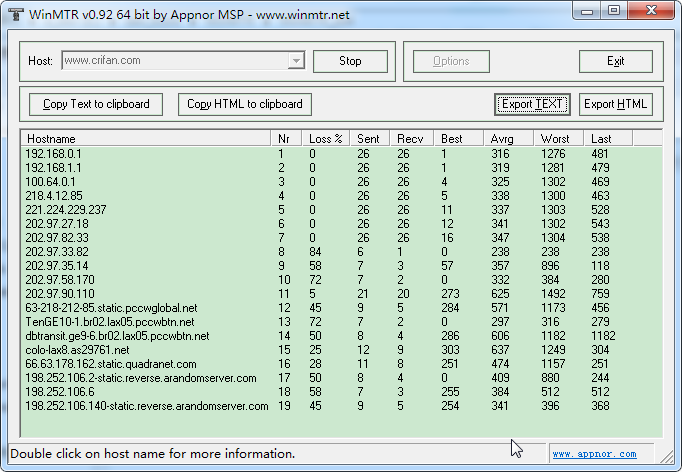Click the Last column header
682x472 pixels.
click(x=608, y=139)
